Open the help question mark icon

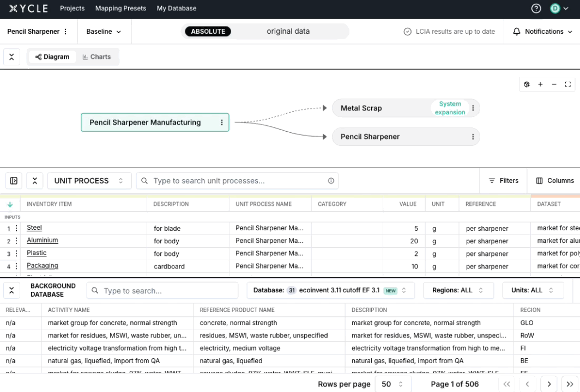click(536, 8)
